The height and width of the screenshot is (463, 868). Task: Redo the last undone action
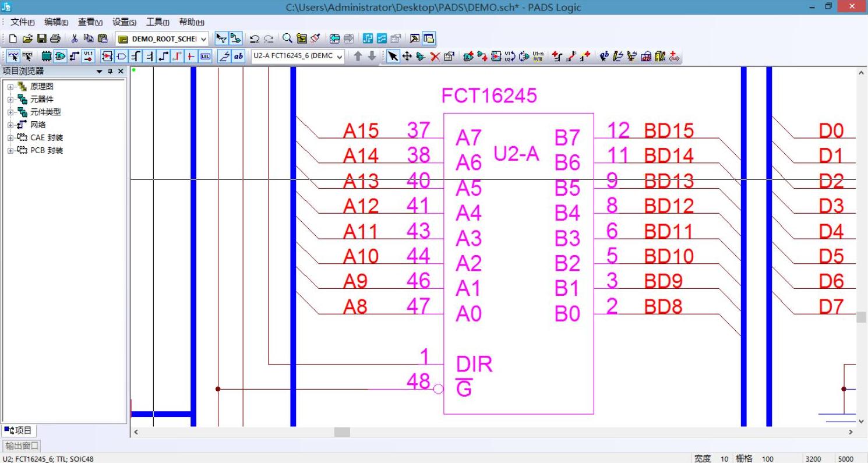coord(269,38)
